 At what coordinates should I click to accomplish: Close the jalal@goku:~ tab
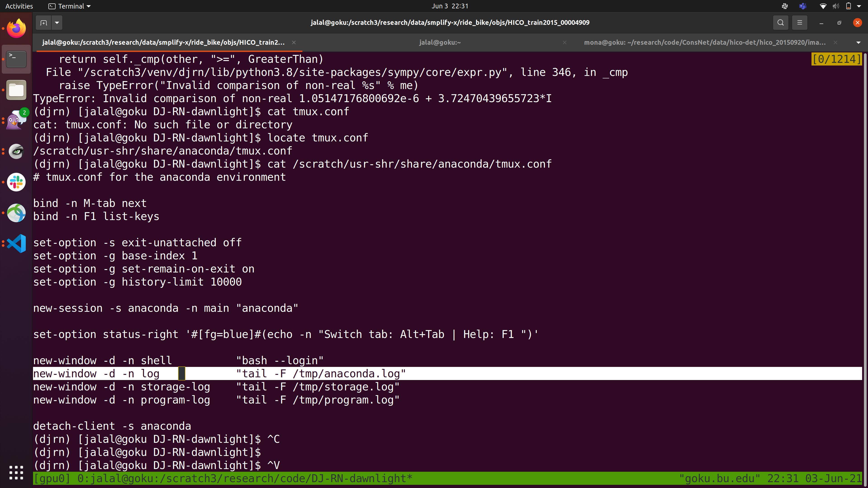click(565, 42)
